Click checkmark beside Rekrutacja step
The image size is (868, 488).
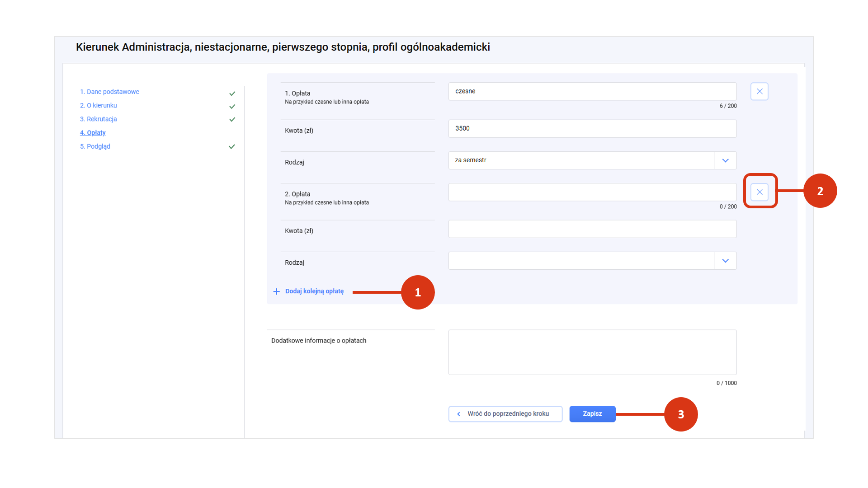pyautogui.click(x=232, y=120)
